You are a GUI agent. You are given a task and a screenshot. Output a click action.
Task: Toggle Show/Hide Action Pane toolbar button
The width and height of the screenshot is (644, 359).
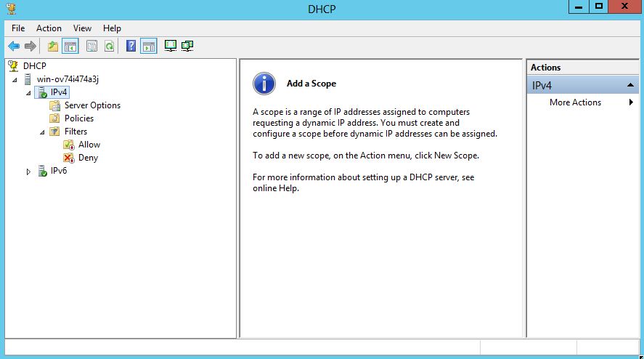148,47
